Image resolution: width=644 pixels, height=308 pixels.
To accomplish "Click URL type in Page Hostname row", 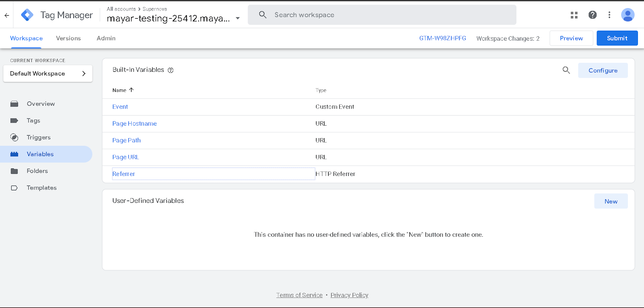I will coord(321,124).
